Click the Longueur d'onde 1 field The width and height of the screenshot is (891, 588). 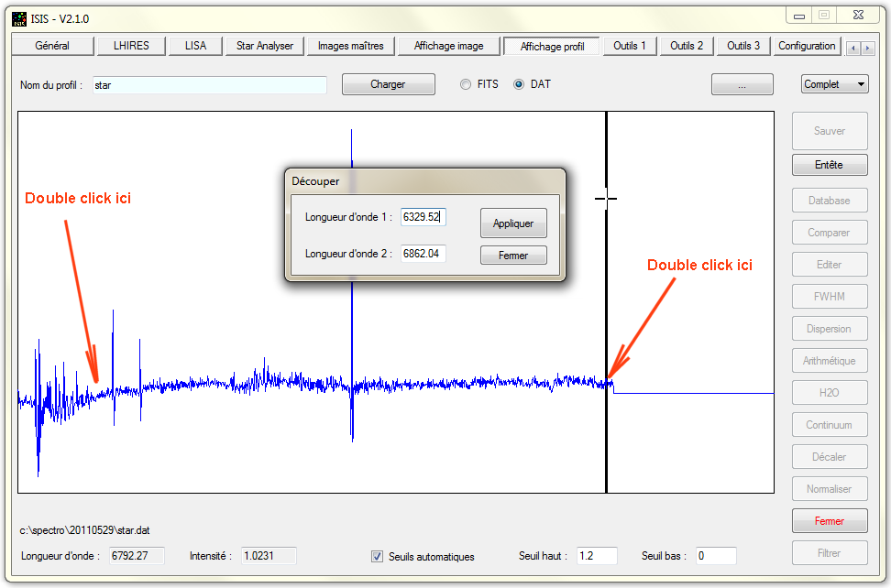pyautogui.click(x=423, y=217)
